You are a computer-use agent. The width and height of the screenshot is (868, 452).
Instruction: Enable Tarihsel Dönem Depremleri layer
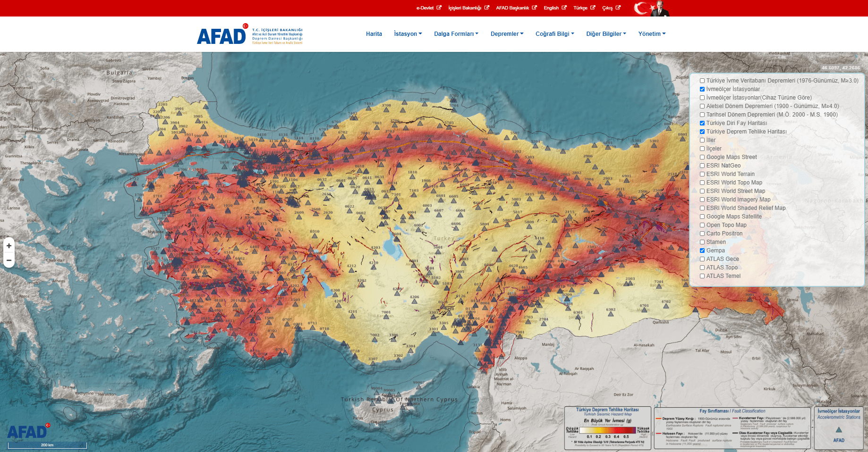[x=702, y=115]
